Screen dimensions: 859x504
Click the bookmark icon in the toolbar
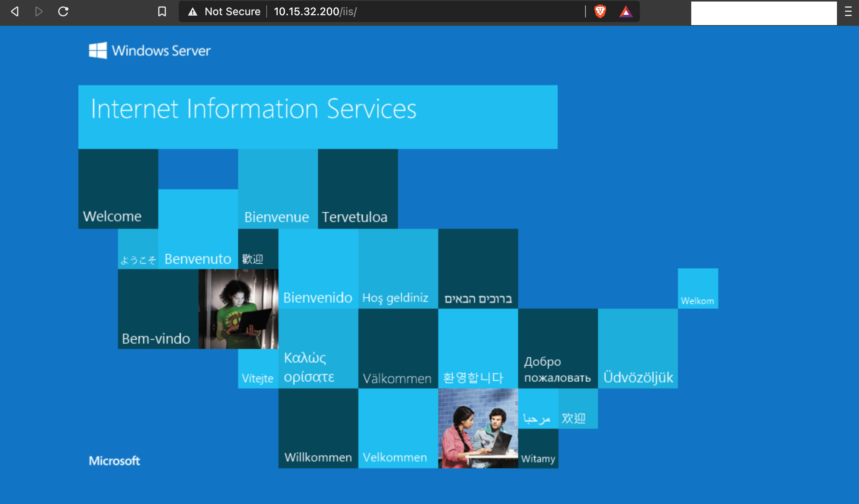162,12
